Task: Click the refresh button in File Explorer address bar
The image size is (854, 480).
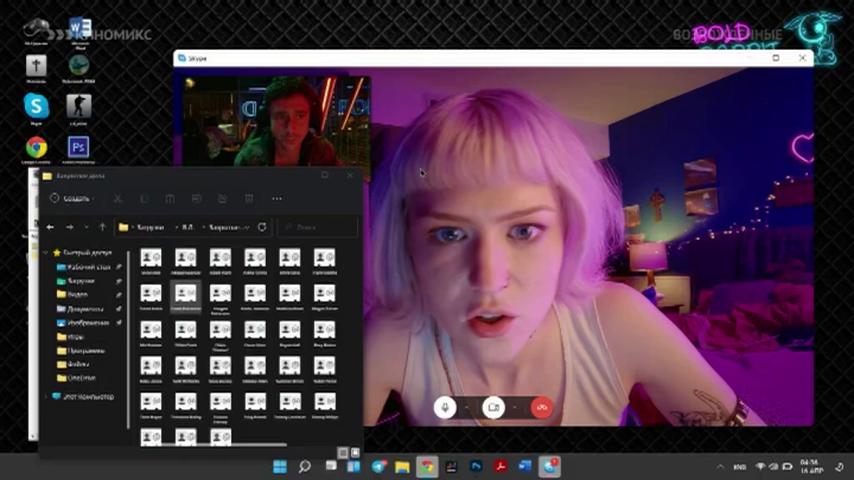Action: pyautogui.click(x=262, y=227)
